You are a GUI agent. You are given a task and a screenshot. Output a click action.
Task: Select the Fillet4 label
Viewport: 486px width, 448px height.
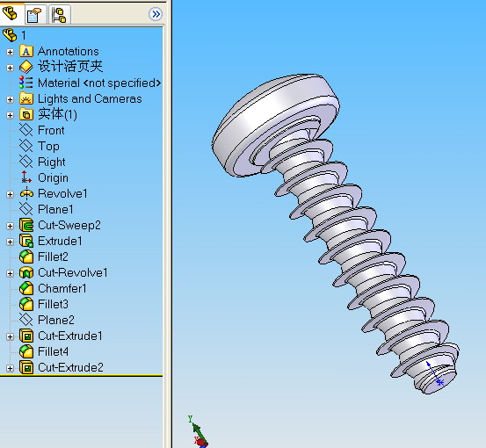point(53,351)
